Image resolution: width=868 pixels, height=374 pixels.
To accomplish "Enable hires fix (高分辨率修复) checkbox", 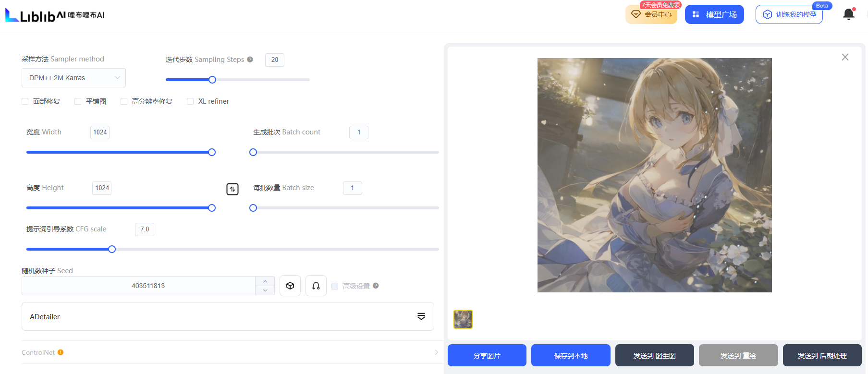I will pyautogui.click(x=124, y=101).
